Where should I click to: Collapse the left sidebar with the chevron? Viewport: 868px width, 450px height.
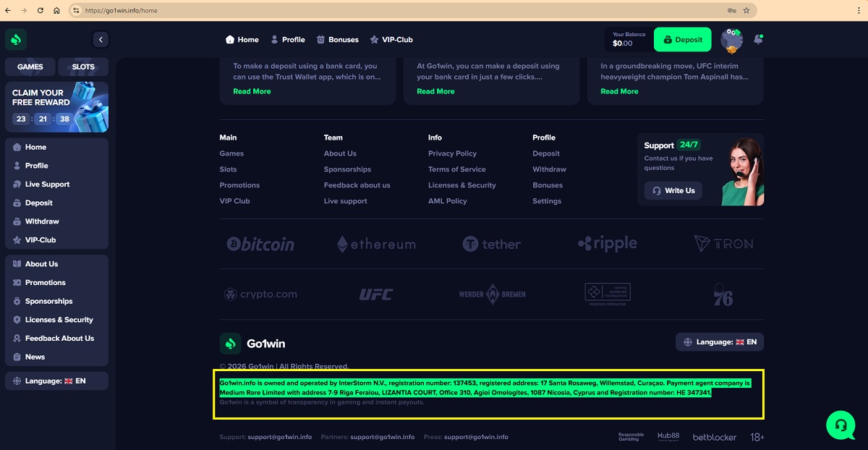point(101,40)
